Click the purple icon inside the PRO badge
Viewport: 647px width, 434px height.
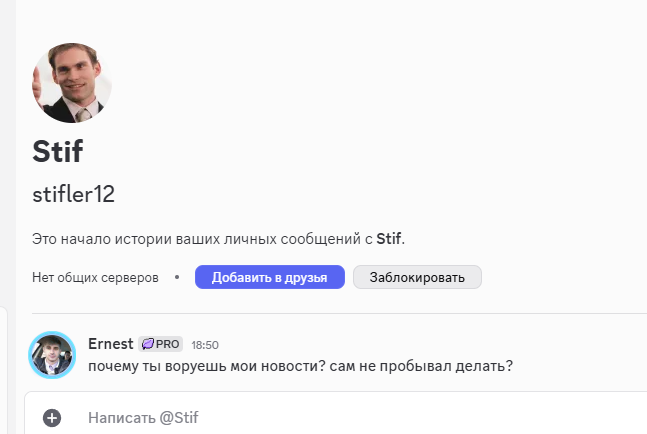tap(148, 344)
